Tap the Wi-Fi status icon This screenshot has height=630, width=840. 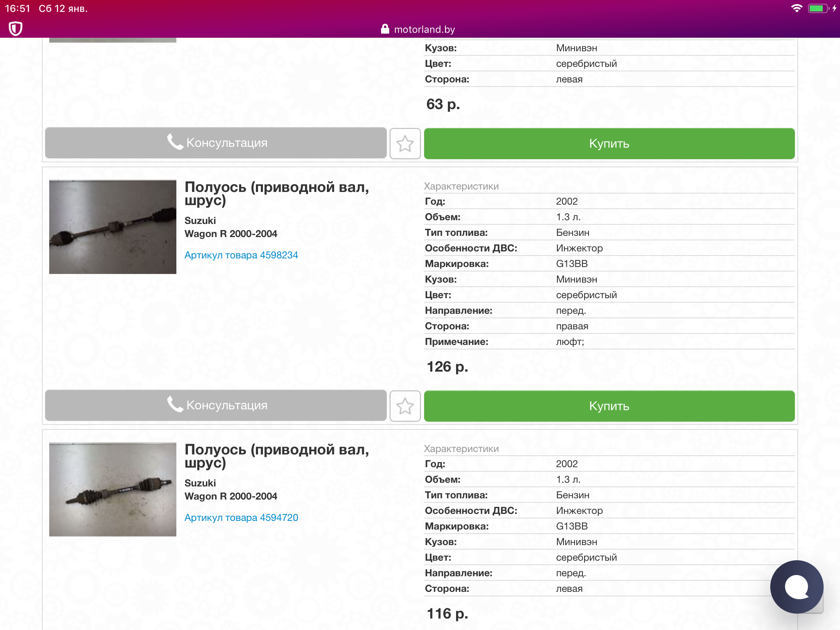[x=797, y=8]
